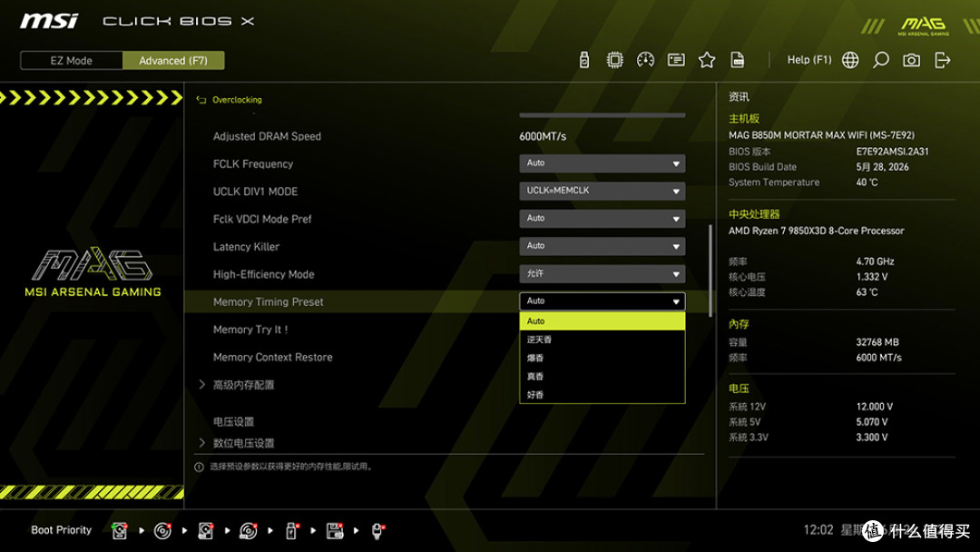Click the CPU chip icon in top toolbar

614,60
